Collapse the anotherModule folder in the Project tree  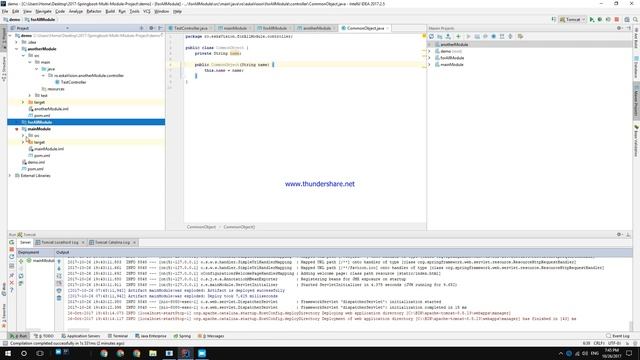click(x=17, y=49)
